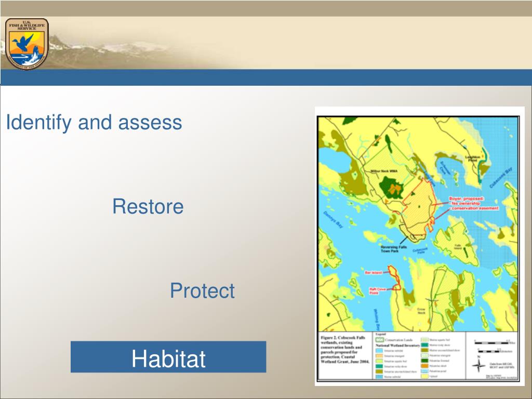Click the "Raft Cove Point" red map label
This screenshot has width=532, height=399.
pos(378,291)
